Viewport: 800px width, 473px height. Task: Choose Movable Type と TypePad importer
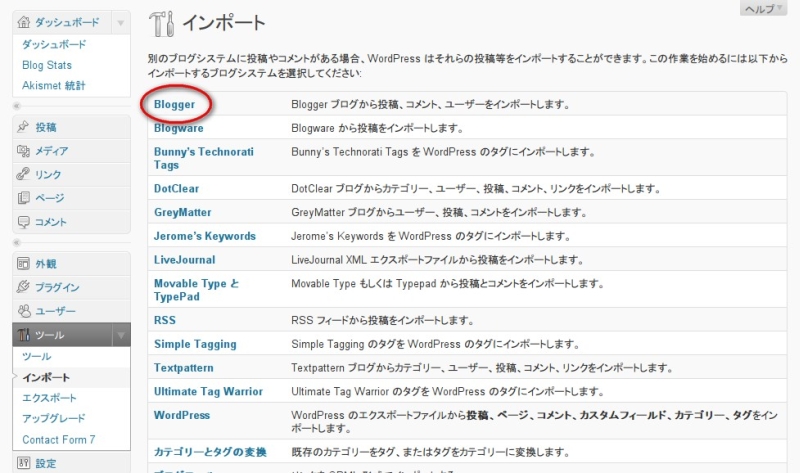tap(196, 290)
